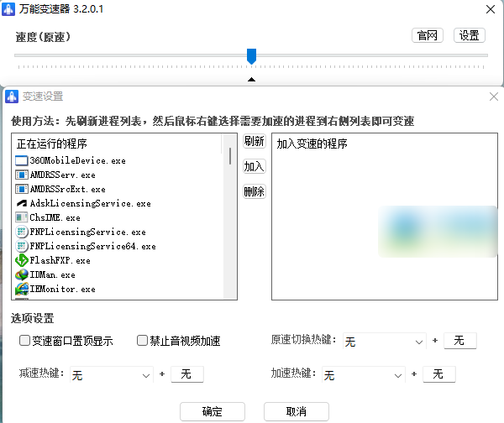Click the FNPLicensingService64.exe icon
This screenshot has height=423, width=504.
tap(22, 246)
